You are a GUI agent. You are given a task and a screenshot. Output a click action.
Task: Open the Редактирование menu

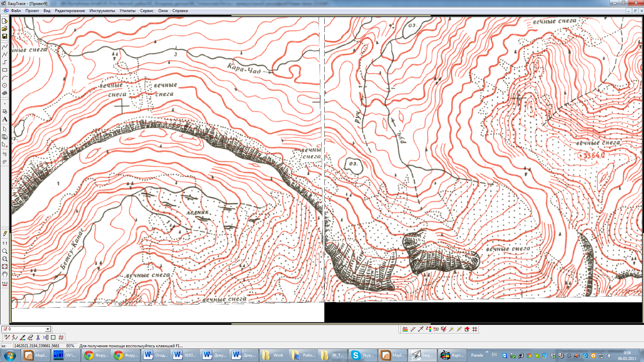pyautogui.click(x=70, y=11)
